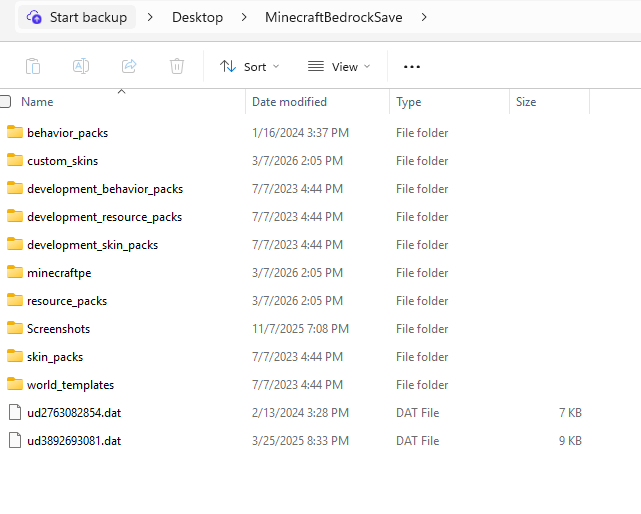Image resolution: width=641 pixels, height=514 pixels.
Task: Click the development_behavior_packs folder icon
Action: [15, 188]
